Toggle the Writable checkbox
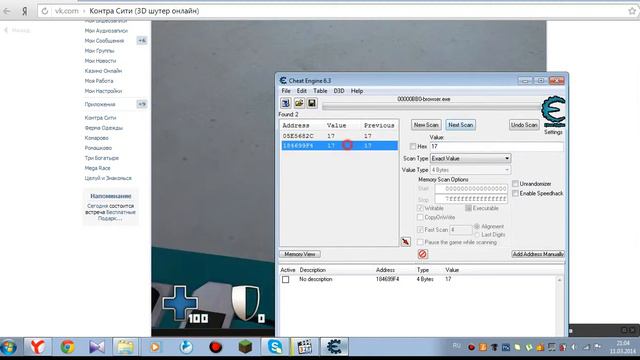 [x=420, y=208]
